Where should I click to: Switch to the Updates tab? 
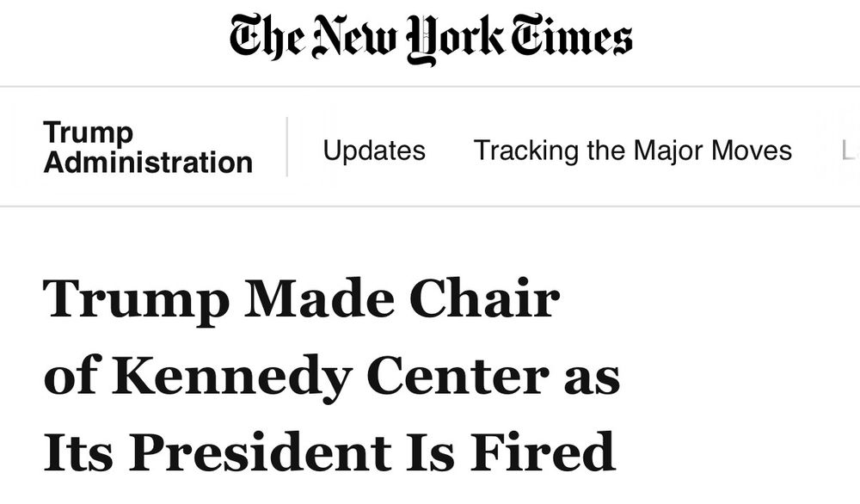point(374,151)
